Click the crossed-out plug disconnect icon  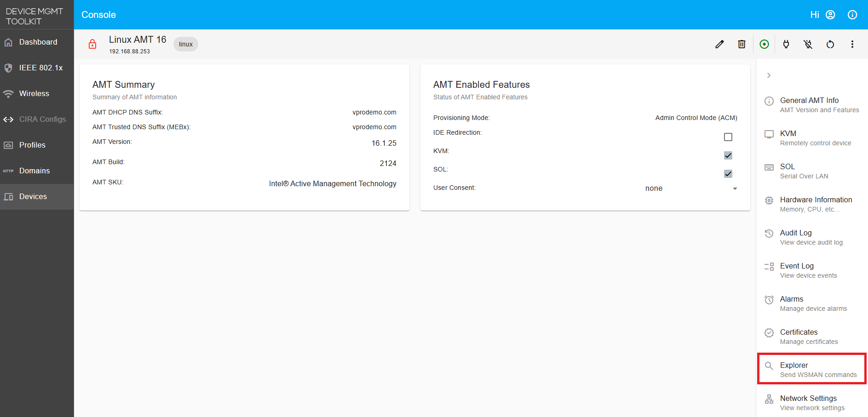(x=808, y=44)
